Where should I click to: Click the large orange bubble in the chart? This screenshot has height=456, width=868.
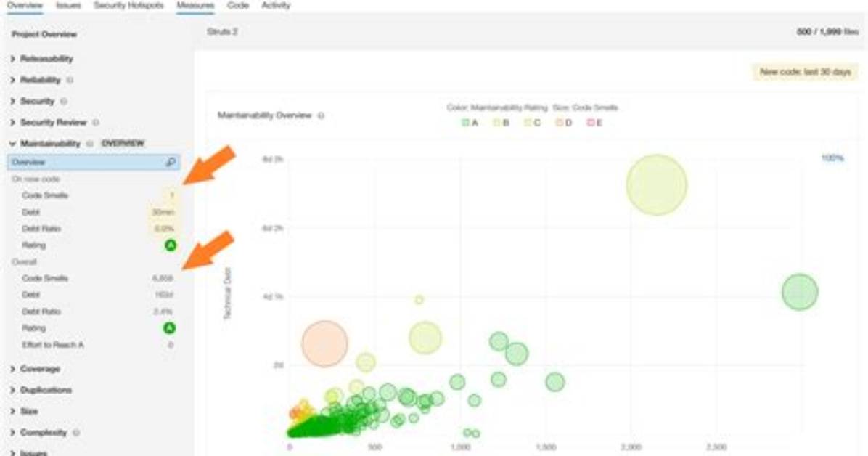tap(325, 343)
